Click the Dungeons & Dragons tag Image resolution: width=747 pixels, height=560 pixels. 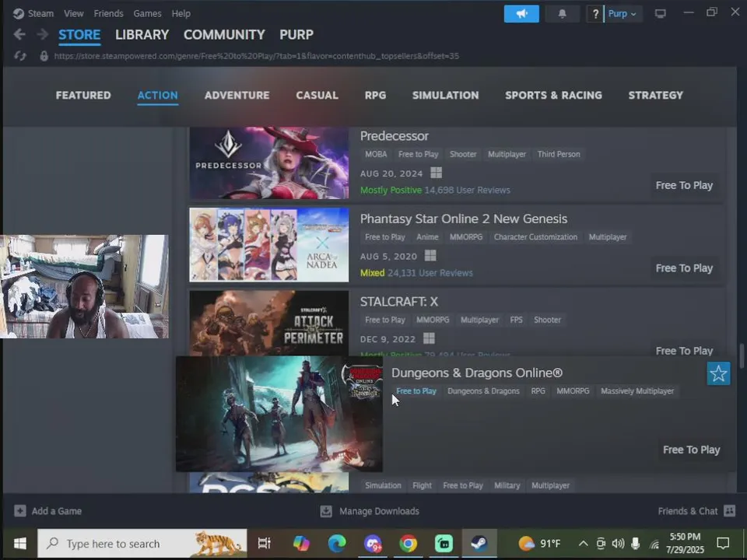pos(483,391)
